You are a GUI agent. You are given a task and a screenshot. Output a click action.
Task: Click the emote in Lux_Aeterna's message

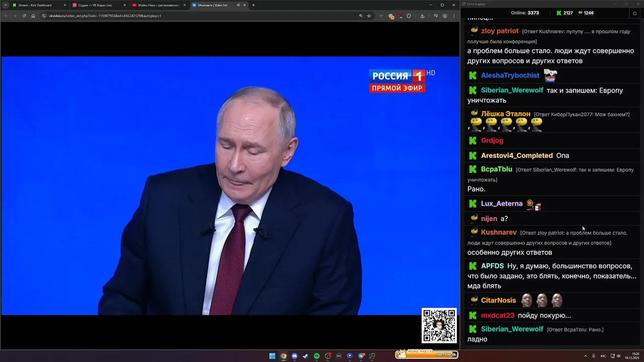(533, 204)
